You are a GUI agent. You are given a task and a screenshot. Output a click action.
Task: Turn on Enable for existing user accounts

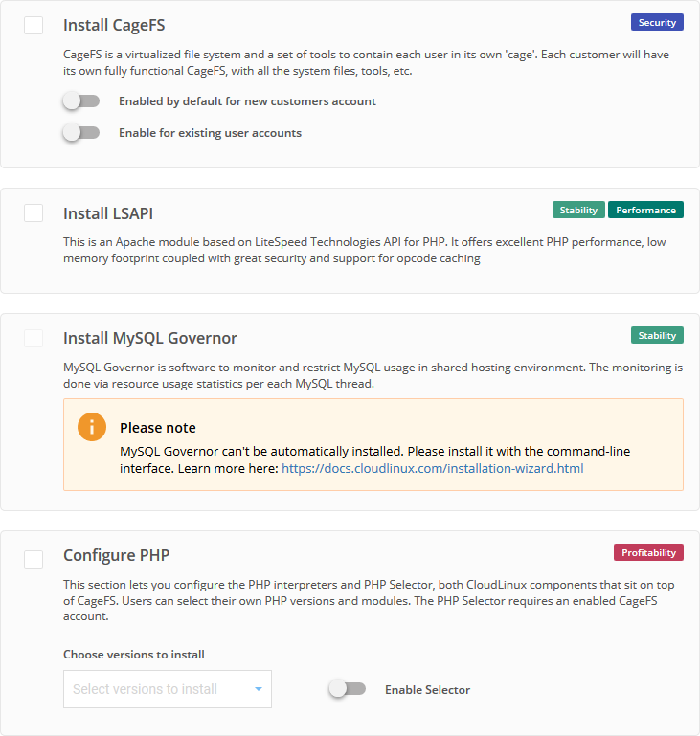tap(80, 133)
